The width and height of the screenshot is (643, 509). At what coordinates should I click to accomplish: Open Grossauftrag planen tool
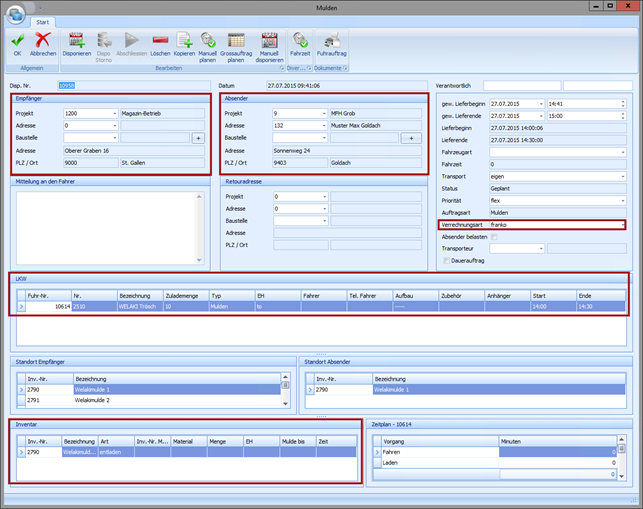[236, 47]
